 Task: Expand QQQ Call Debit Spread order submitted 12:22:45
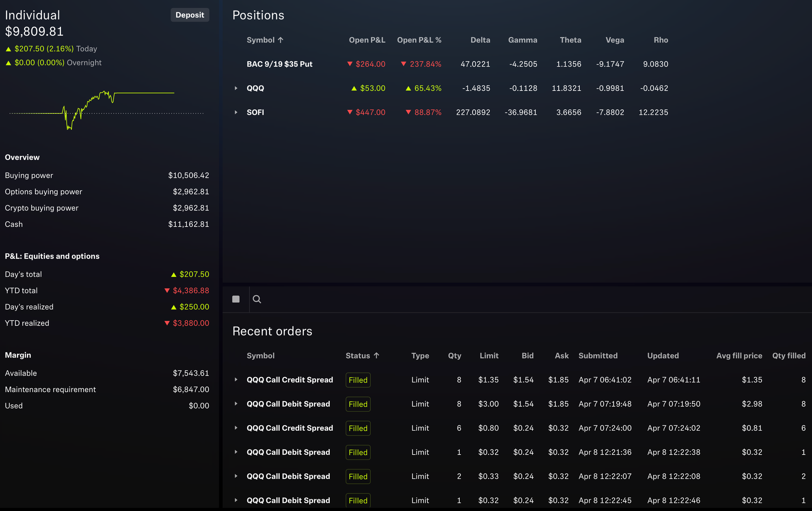236,500
